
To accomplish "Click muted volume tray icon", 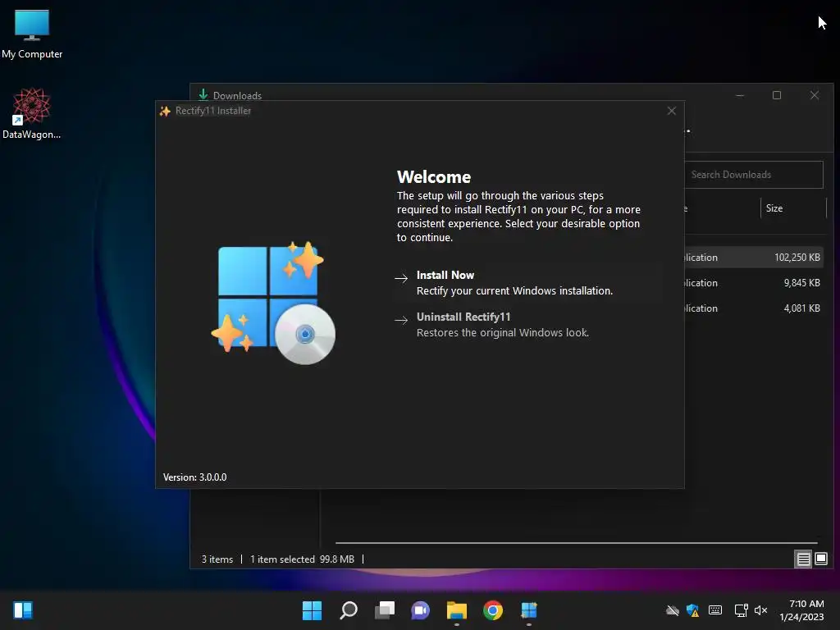I will 760,610.
